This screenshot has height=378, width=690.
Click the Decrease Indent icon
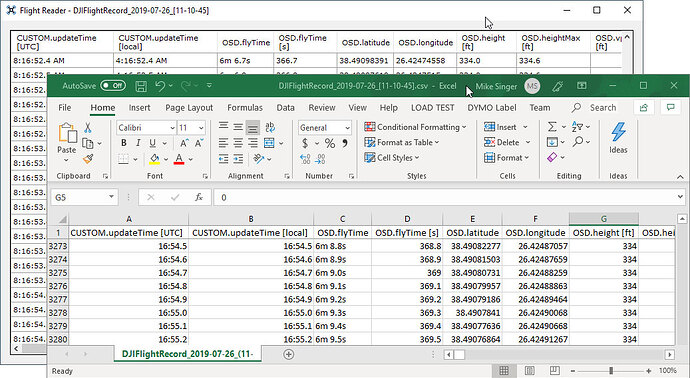pos(224,159)
